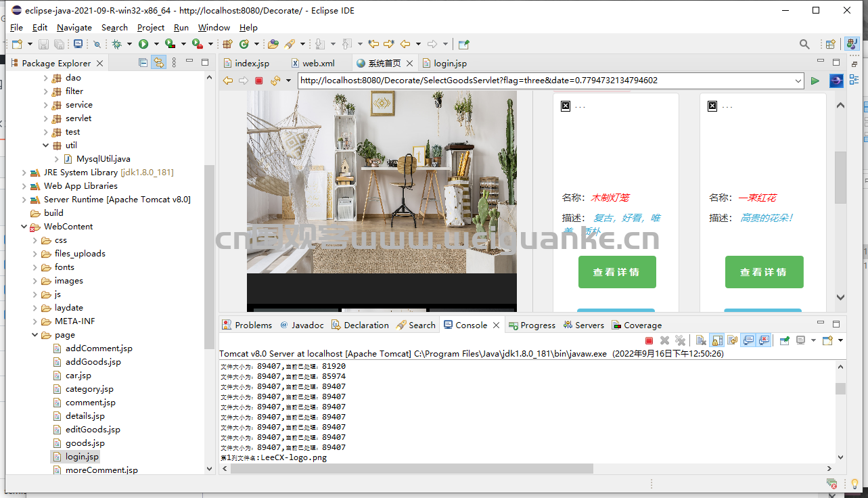The image size is (868, 498).
Task: Stop loading page in internal browser
Action: (258, 81)
